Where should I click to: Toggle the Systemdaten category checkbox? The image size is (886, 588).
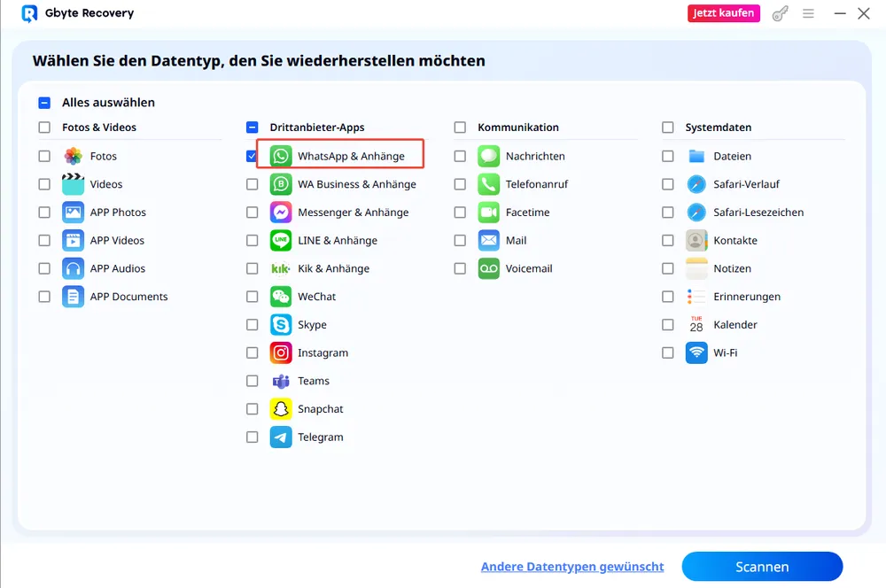(x=668, y=128)
